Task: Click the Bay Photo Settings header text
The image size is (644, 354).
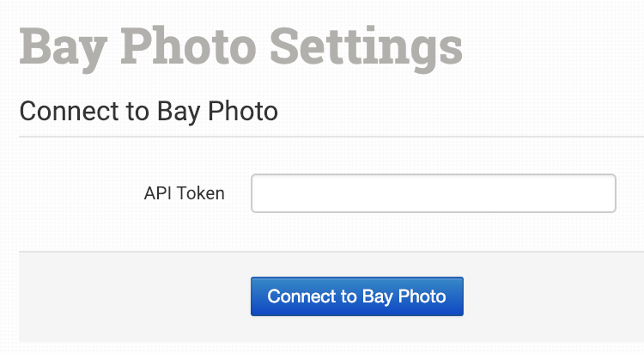Action: 241,47
